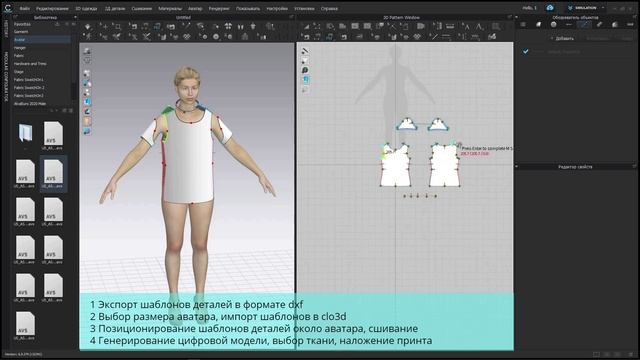This screenshot has width=640, height=360.
Task: Select right bodice pattern piece in 2D window
Action: click(445, 167)
